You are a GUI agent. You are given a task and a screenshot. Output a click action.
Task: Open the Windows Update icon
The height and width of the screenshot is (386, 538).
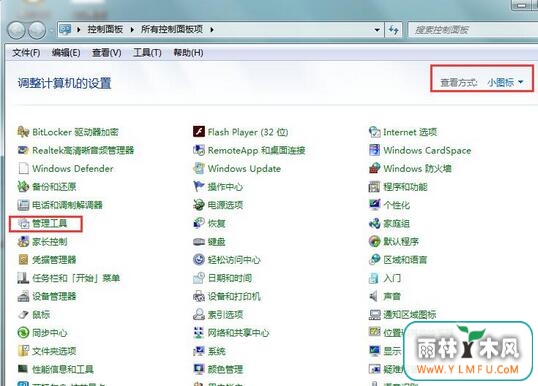199,168
